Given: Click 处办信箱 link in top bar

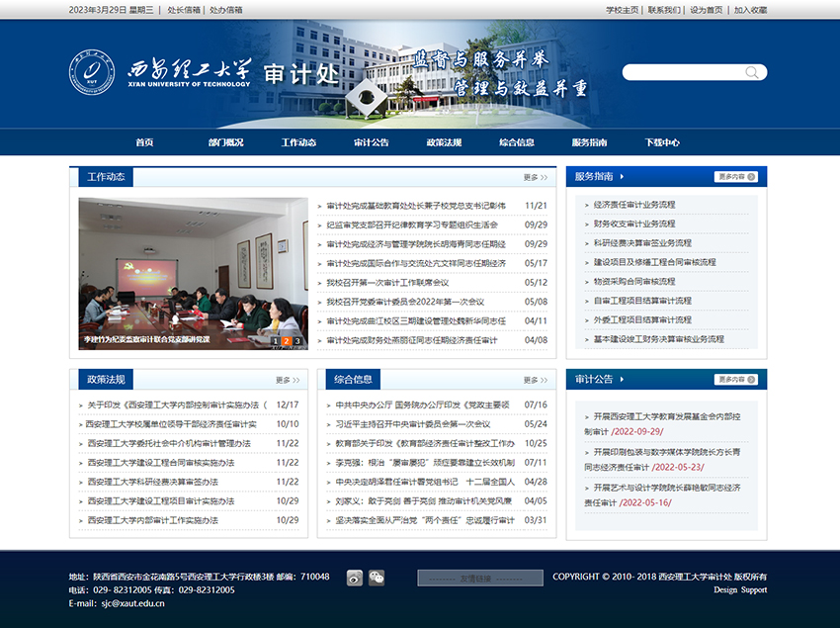Looking at the screenshot, I should click(226, 10).
